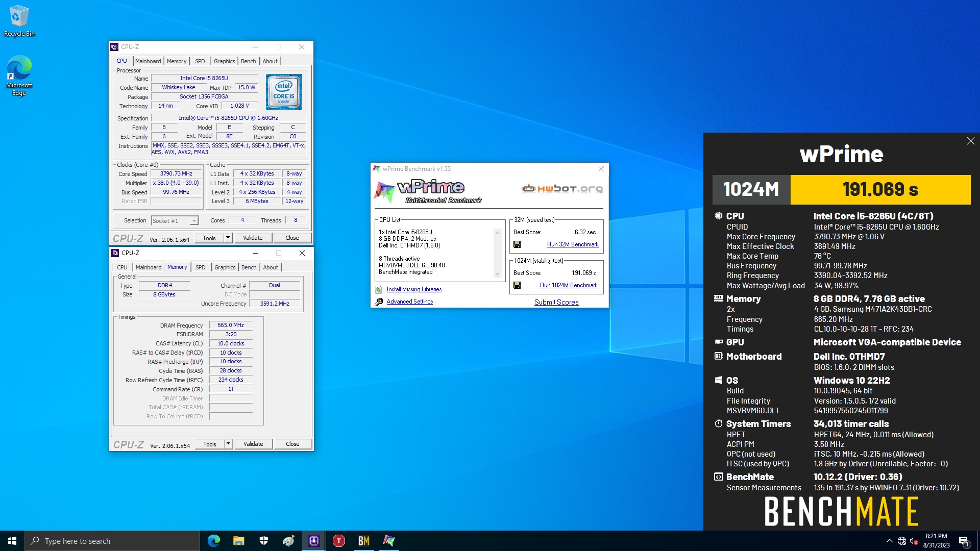The width and height of the screenshot is (980, 551).
Task: Click save icon next to 1024M best score
Action: [517, 285]
